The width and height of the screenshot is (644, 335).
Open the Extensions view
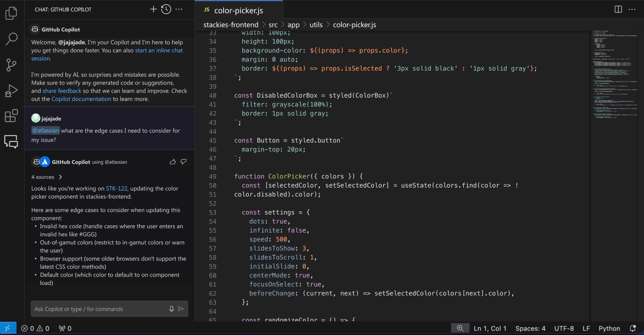11,116
